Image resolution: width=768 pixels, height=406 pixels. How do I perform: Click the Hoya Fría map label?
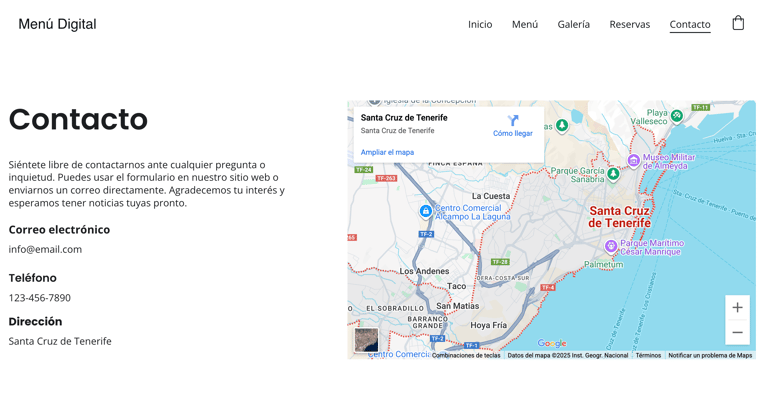coord(488,325)
